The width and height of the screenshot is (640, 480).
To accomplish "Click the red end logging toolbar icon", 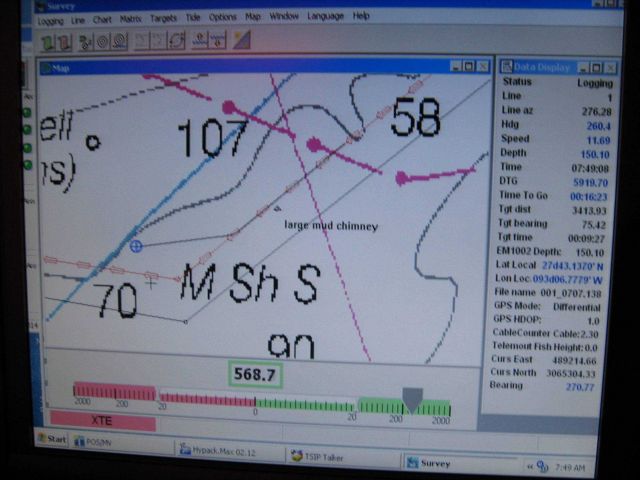I will pyautogui.click(x=64, y=42).
